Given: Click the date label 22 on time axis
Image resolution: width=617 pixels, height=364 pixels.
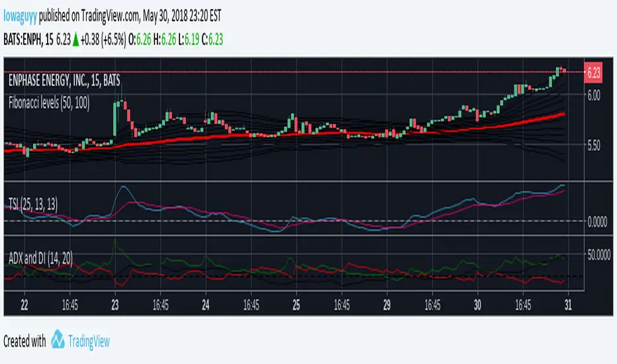Looking at the screenshot, I should tap(24, 305).
